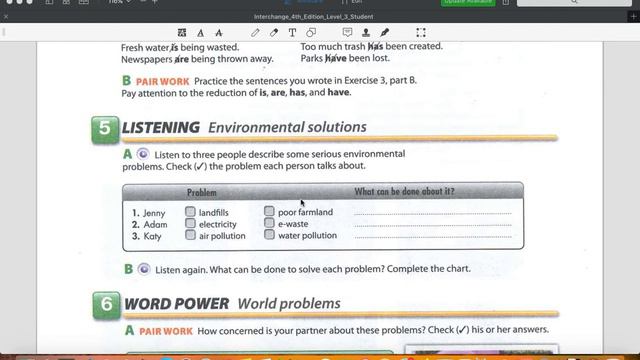
Task: Click the 'PAIR WORK' label in section B
Action: click(162, 82)
